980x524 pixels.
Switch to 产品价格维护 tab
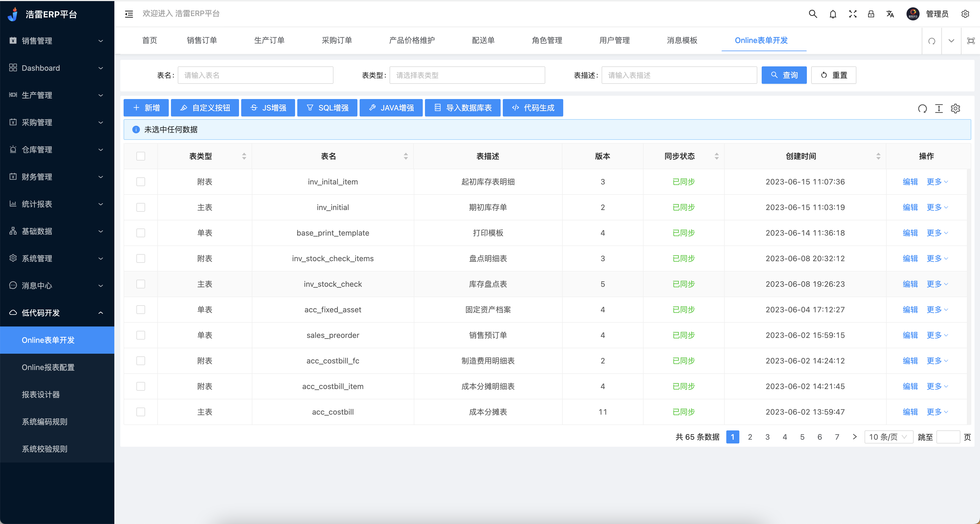click(x=412, y=40)
